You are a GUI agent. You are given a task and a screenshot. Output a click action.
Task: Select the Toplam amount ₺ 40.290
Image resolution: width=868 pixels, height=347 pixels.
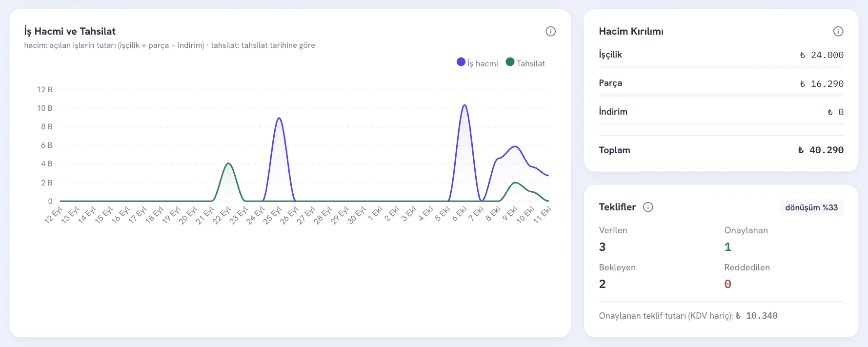(x=821, y=150)
